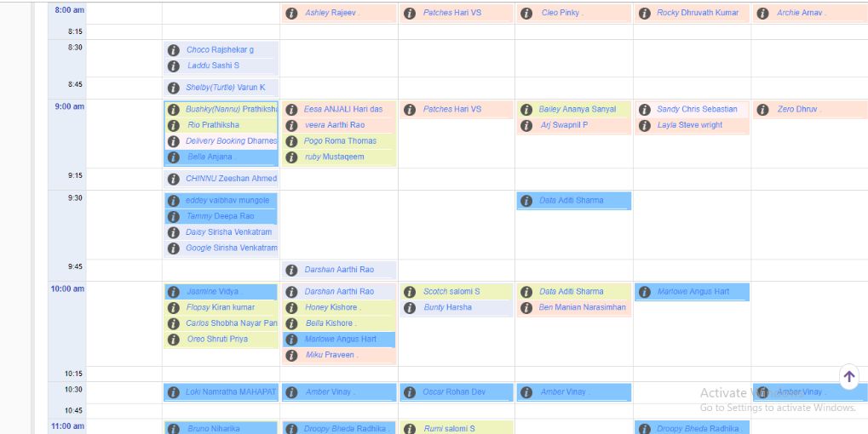
Task: Open Darshan Aarthi Rao 9:45 appointment
Action: point(339,270)
